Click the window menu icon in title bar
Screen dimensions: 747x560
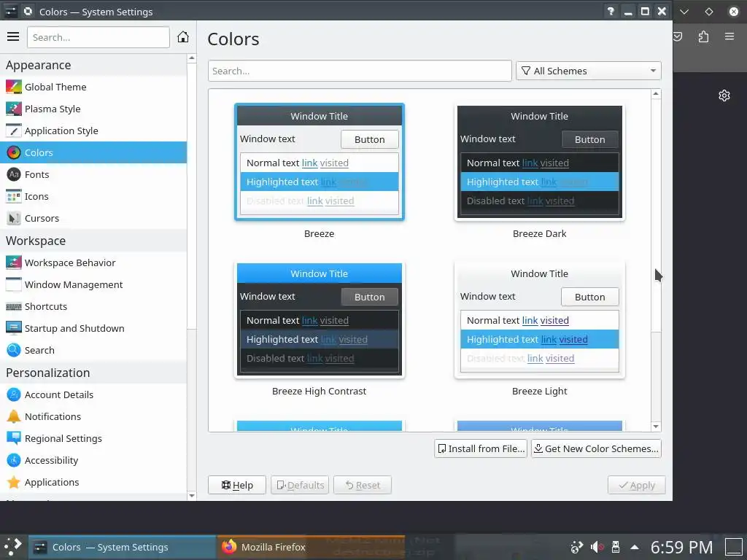pos(10,12)
